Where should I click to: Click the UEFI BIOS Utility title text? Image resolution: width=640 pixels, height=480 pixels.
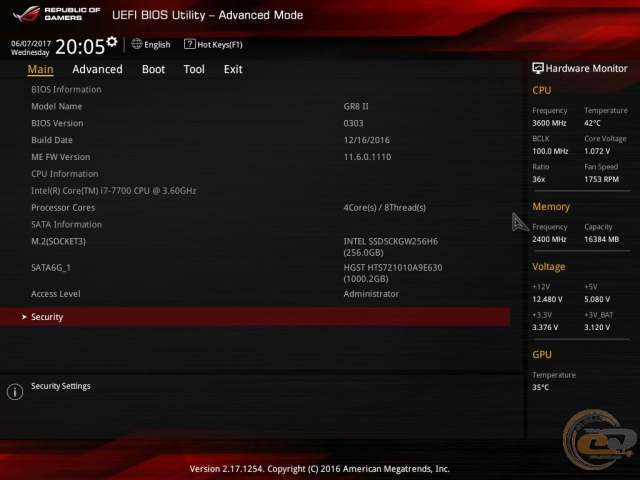[x=208, y=15]
